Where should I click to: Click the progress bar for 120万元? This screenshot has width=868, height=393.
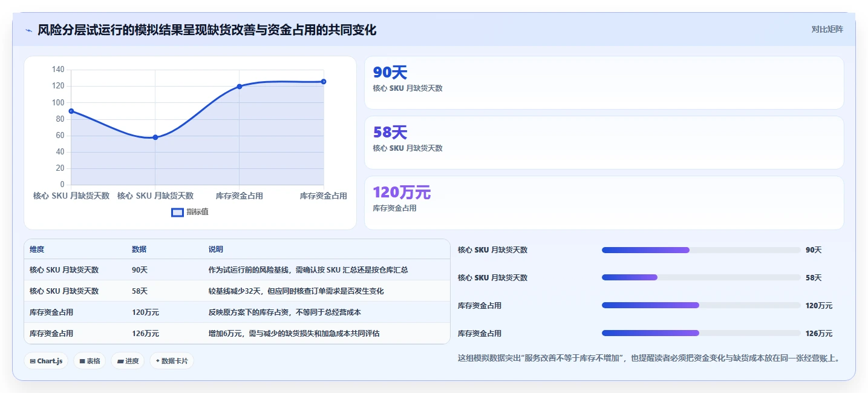(x=701, y=306)
